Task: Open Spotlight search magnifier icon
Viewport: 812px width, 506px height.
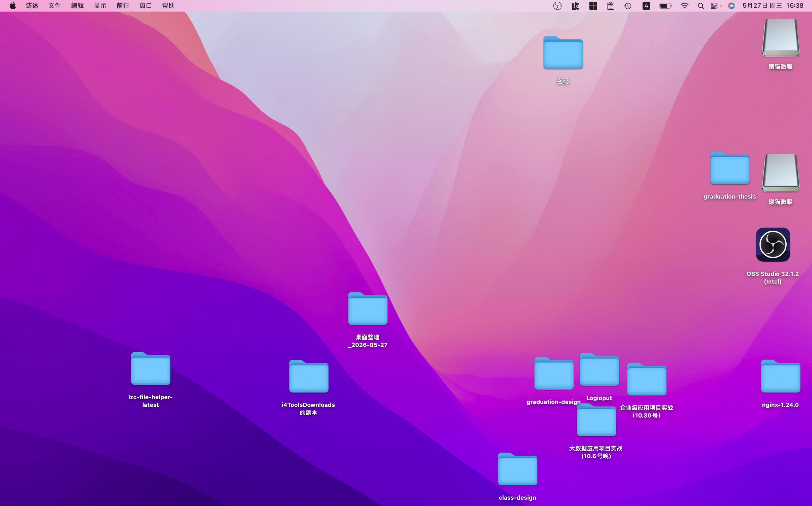Action: [x=701, y=6]
